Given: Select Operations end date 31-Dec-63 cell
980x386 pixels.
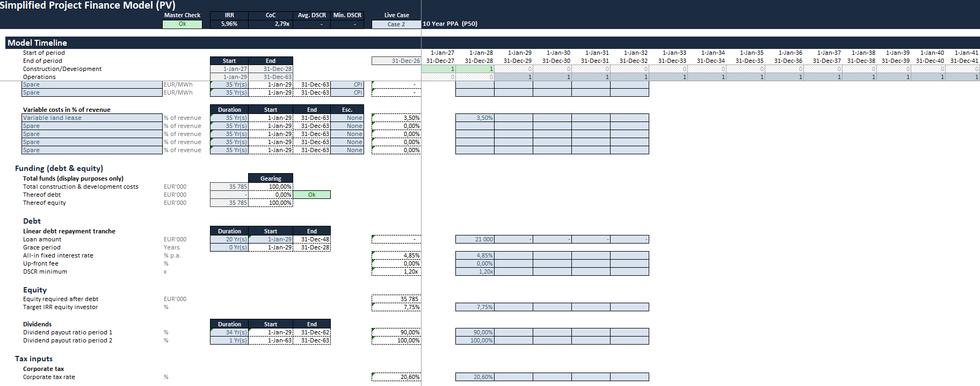Looking at the screenshot, I should click(x=271, y=77).
